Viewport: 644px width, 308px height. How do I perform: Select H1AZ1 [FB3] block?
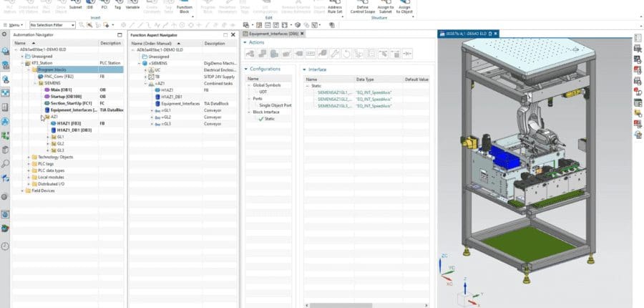click(69, 123)
